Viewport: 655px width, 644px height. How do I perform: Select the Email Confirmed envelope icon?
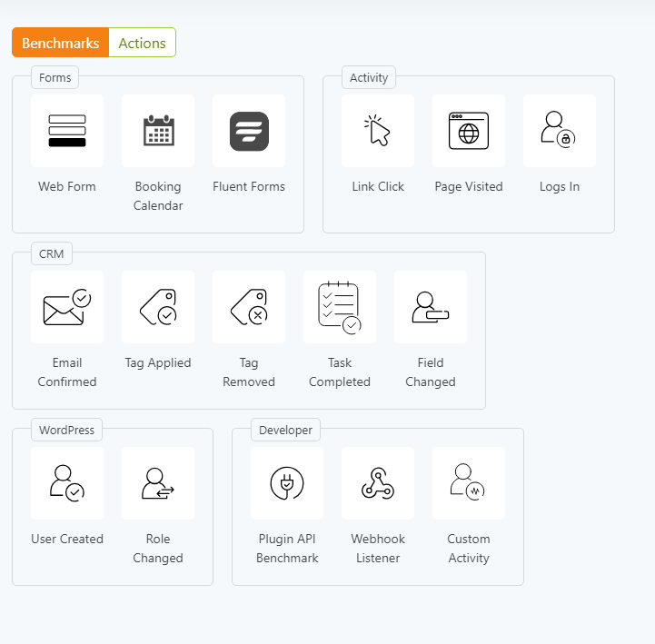click(67, 307)
